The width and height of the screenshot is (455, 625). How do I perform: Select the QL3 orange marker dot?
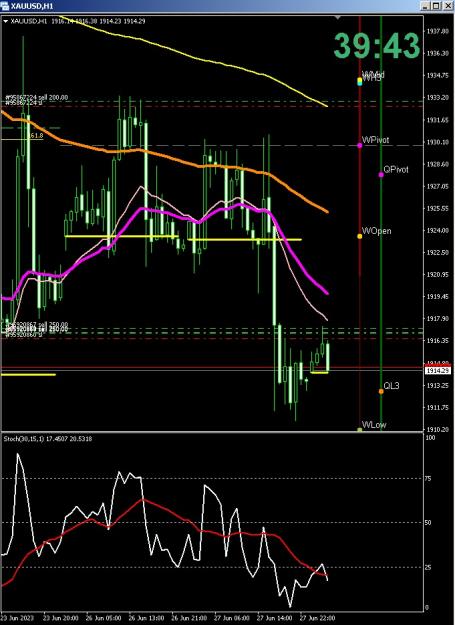pyautogui.click(x=381, y=391)
